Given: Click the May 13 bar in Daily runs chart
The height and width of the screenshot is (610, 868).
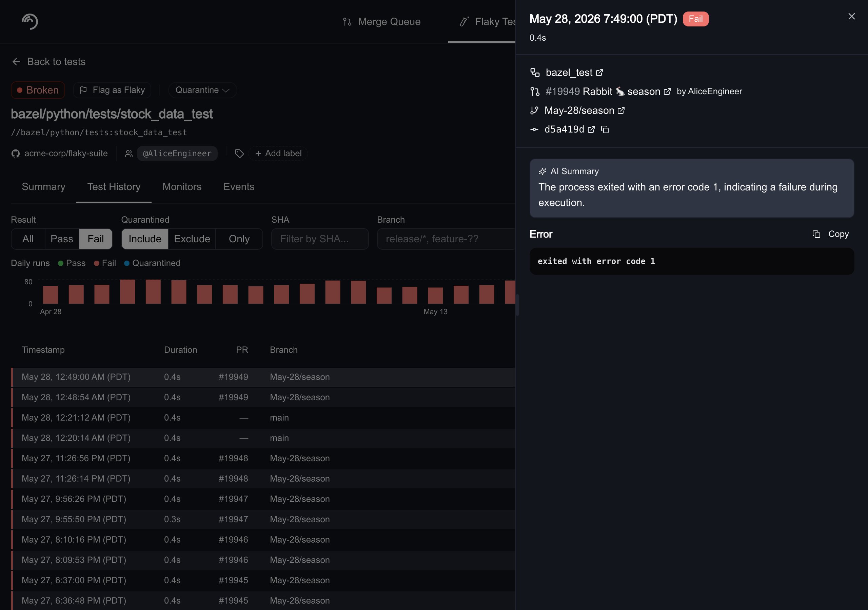Looking at the screenshot, I should coord(435,296).
